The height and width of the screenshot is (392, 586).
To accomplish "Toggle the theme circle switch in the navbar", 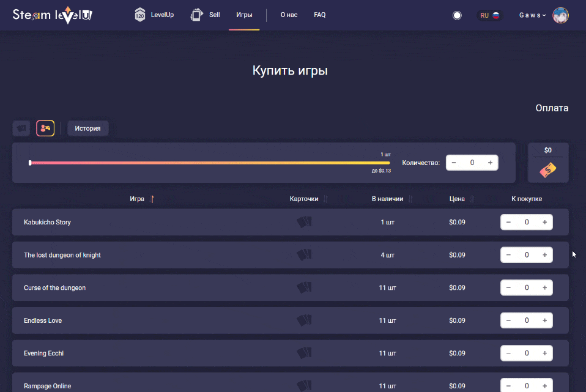I will tap(457, 15).
